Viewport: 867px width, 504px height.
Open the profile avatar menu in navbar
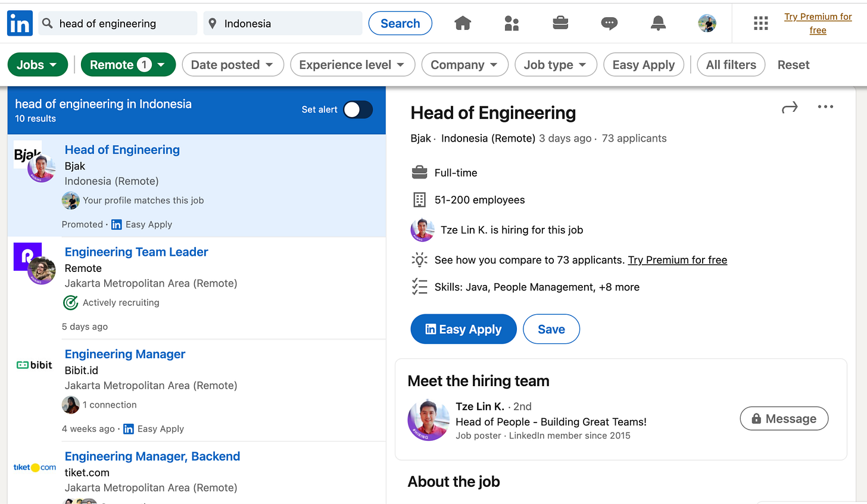tap(707, 23)
